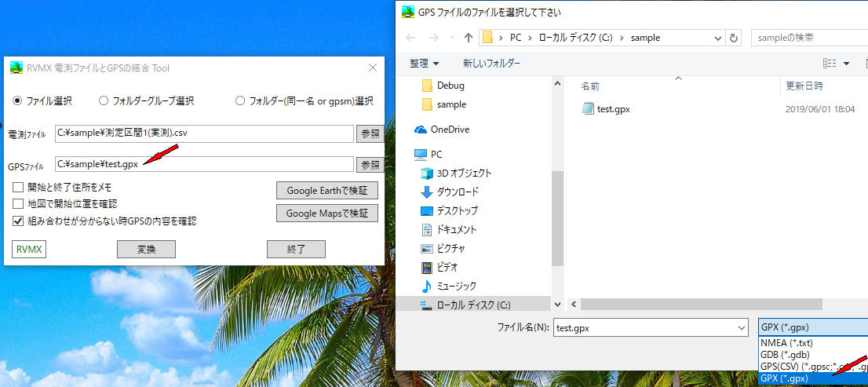
Task: Click the refresh icon beside address bar
Action: coord(734,38)
